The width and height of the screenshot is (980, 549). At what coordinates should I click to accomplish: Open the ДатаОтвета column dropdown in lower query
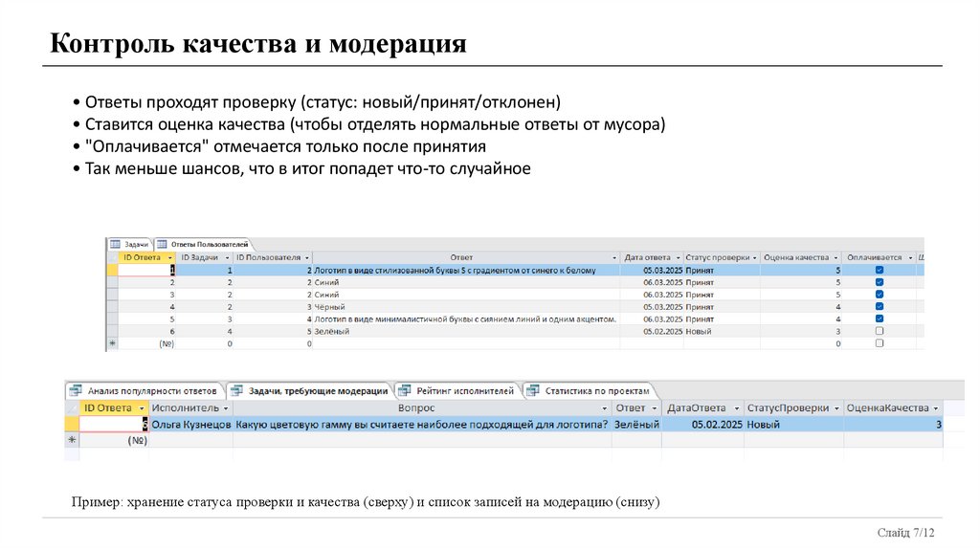(x=736, y=408)
